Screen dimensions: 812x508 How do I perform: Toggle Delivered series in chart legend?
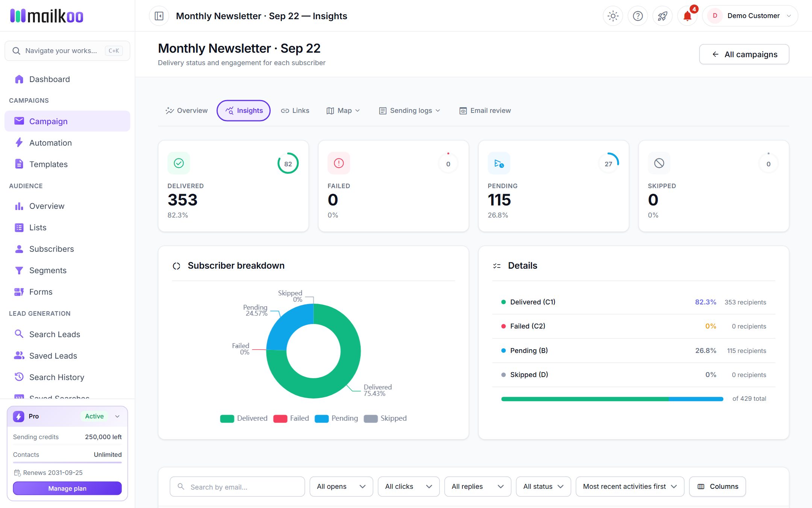click(244, 418)
